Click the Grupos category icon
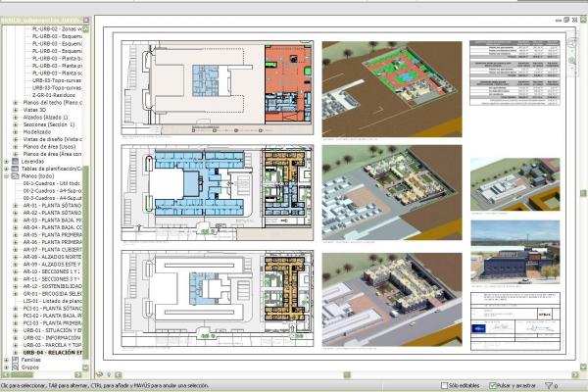Image resolution: width=588 pixels, height=392 pixels. 15,368
